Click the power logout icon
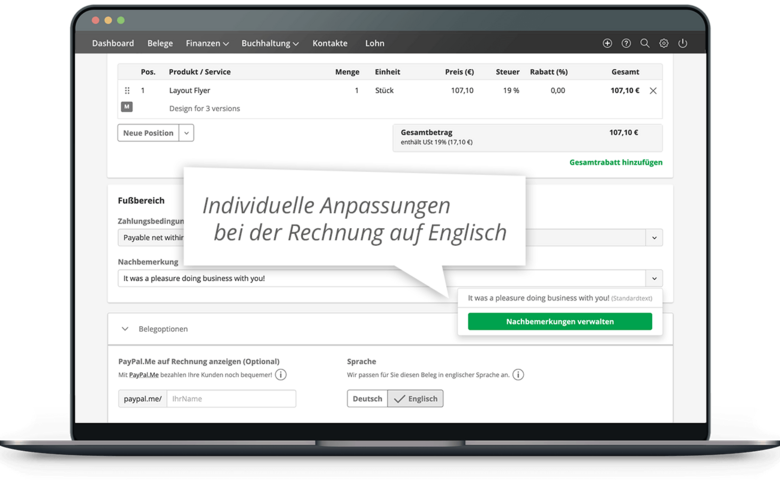 point(683,44)
